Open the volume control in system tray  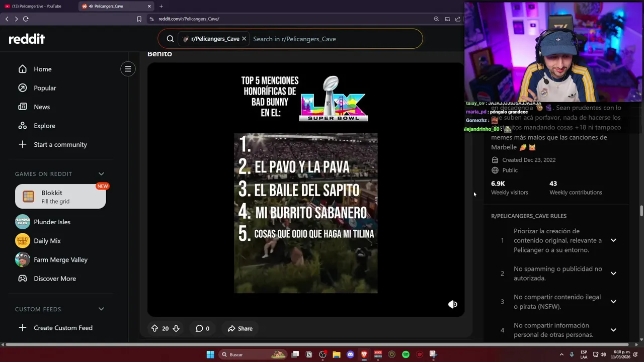[x=603, y=354]
